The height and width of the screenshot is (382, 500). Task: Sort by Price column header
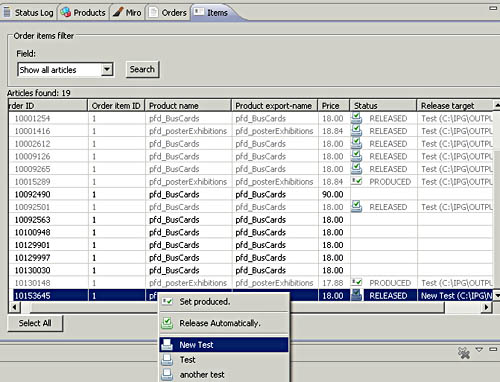click(x=333, y=106)
